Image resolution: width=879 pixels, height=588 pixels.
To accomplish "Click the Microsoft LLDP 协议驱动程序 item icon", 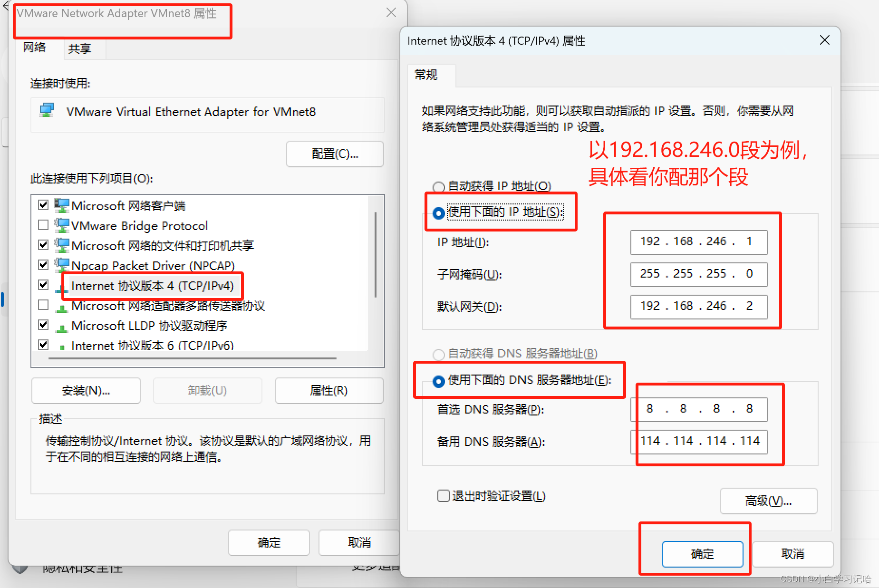I will pyautogui.click(x=61, y=328).
